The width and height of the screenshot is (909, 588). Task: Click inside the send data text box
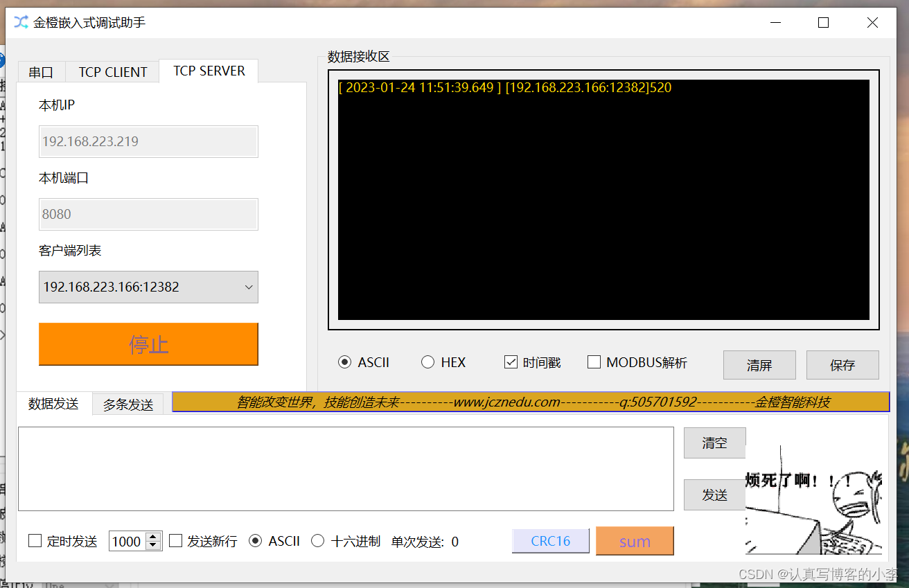point(346,469)
